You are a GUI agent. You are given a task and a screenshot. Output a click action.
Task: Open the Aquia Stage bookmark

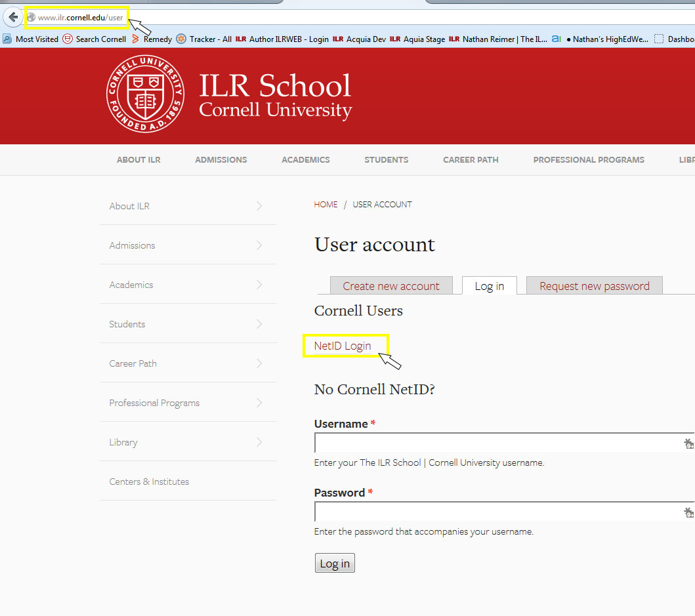(x=417, y=39)
